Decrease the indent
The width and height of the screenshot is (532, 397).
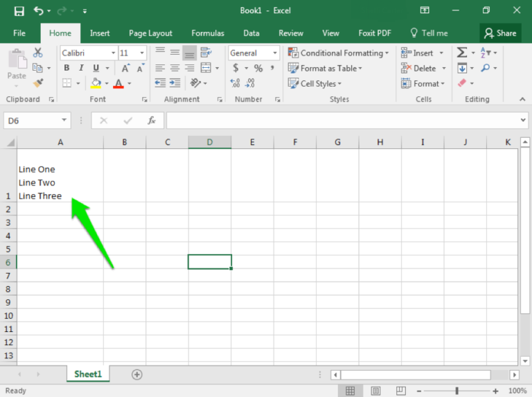click(x=160, y=82)
